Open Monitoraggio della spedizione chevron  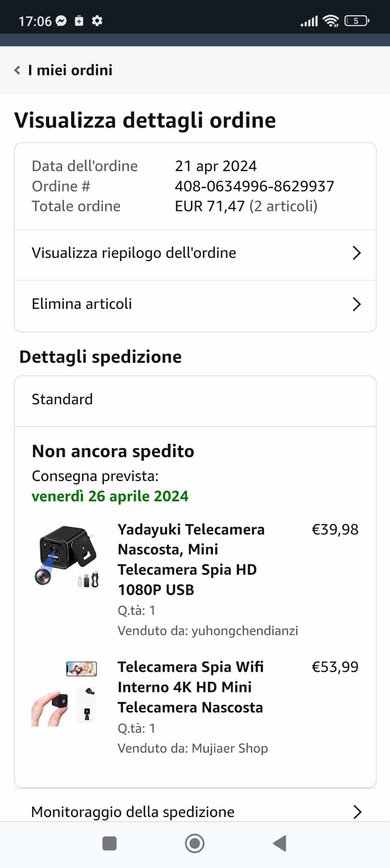pos(357,812)
